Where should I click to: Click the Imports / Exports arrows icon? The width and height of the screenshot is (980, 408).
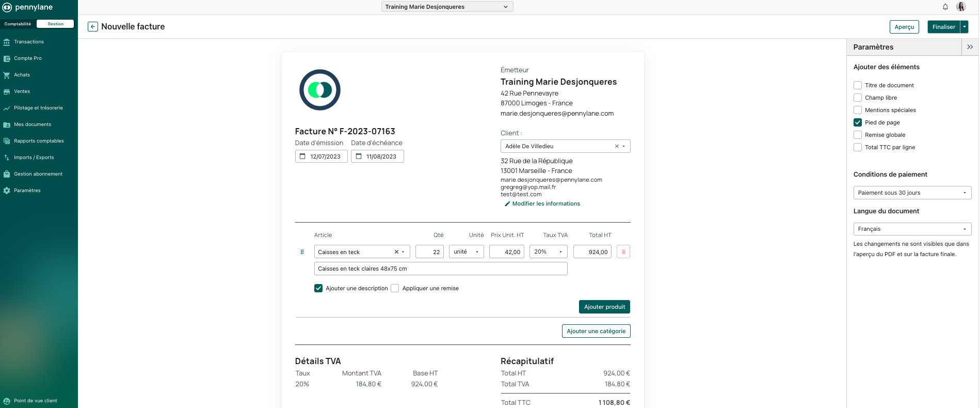[x=7, y=158]
